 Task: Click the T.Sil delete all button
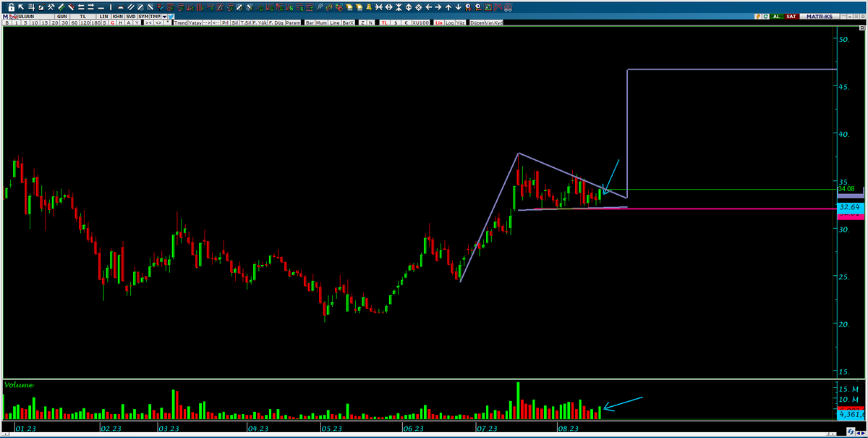[245, 22]
